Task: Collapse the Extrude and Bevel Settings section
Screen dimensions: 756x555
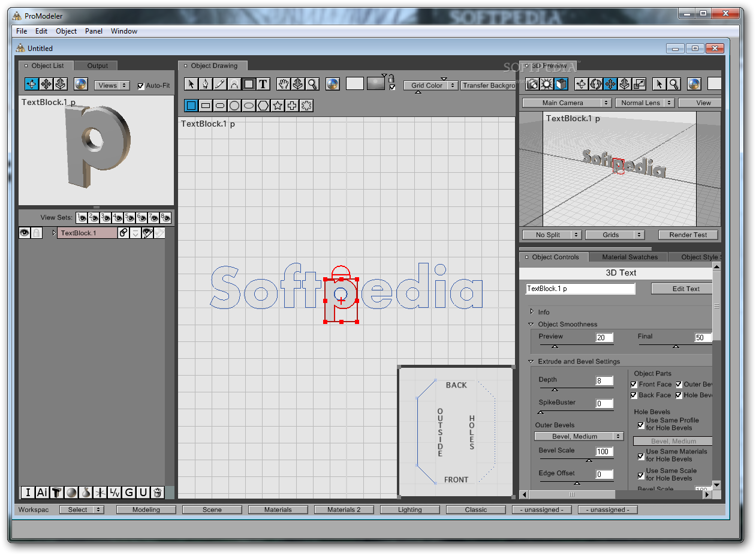Action: [531, 361]
